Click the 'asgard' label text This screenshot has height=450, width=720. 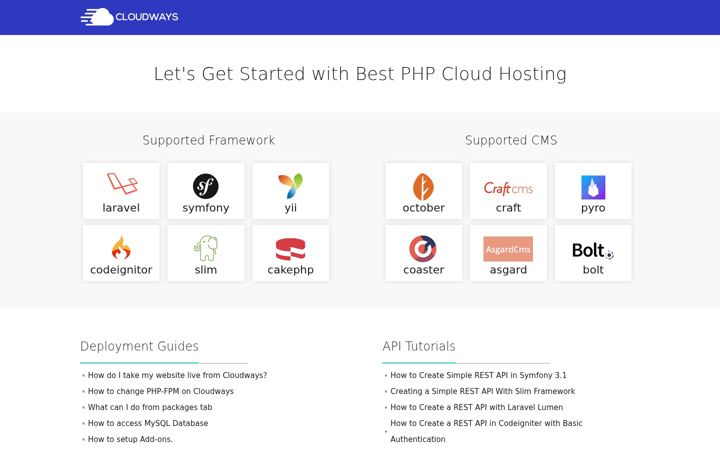pos(508,270)
